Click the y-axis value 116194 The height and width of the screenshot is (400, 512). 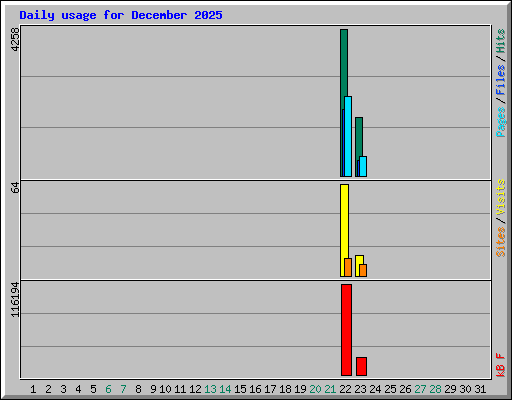pos(15,300)
